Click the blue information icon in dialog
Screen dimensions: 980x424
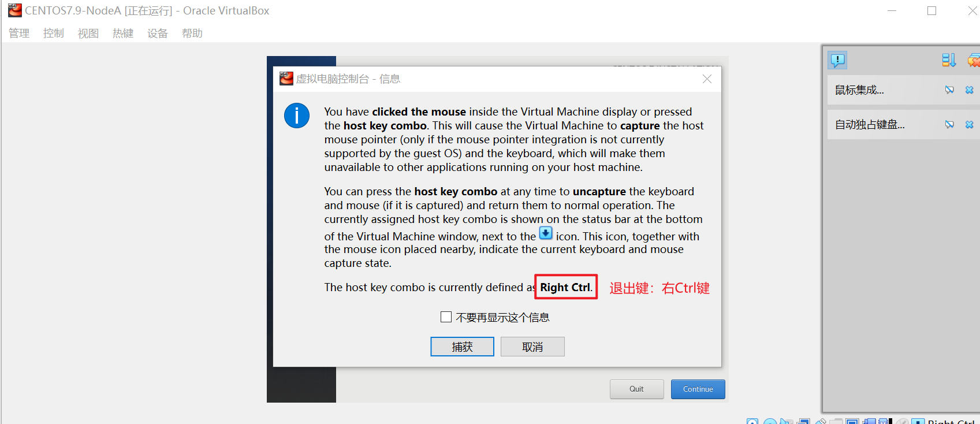tap(297, 116)
